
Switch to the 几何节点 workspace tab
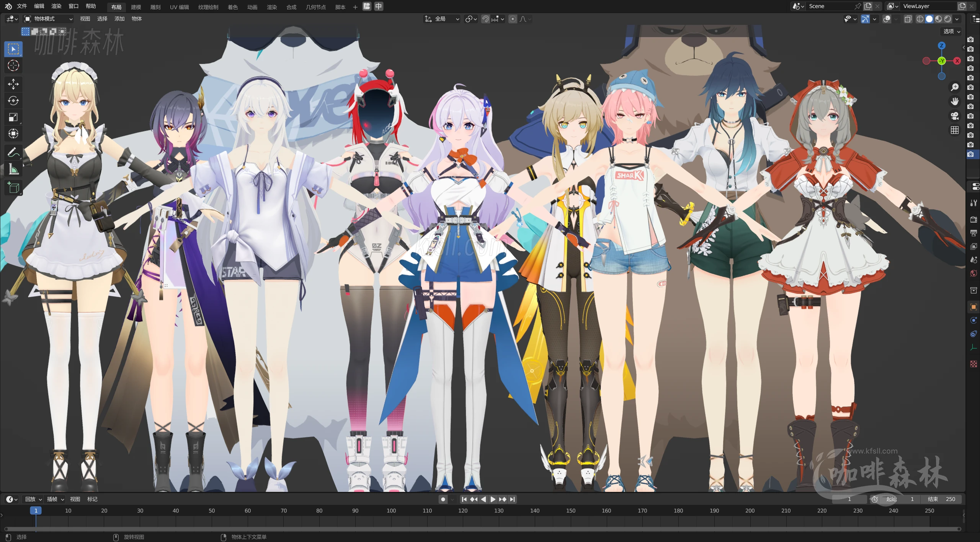[316, 7]
